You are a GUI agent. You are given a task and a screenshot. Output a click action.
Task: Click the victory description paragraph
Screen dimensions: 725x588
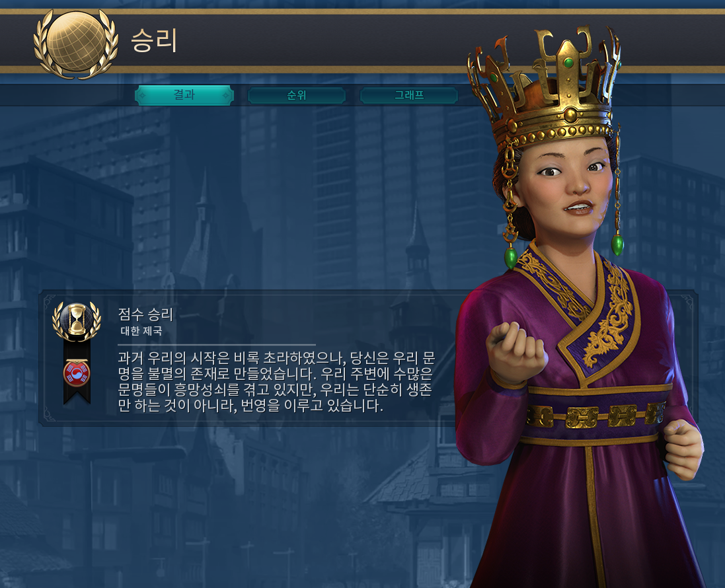pyautogui.click(x=276, y=382)
